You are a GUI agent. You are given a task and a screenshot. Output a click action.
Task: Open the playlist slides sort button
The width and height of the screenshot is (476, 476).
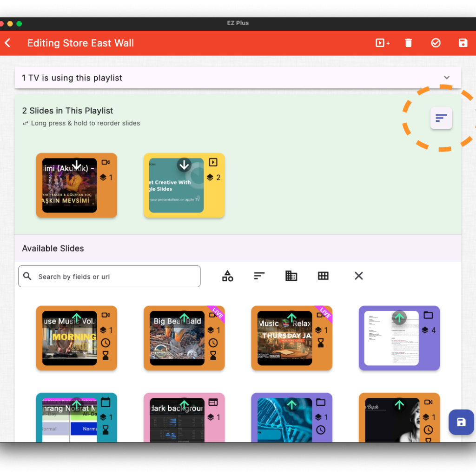point(441,118)
